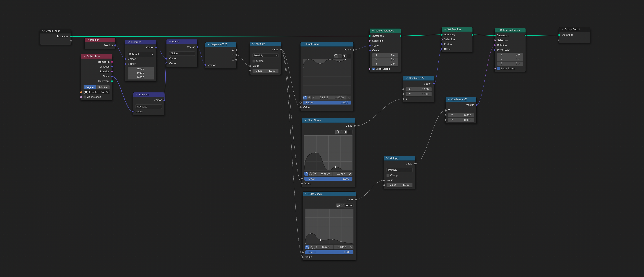644x277 pixels.
Task: Click the Offset input socket on Set Position
Action: pos(442,49)
